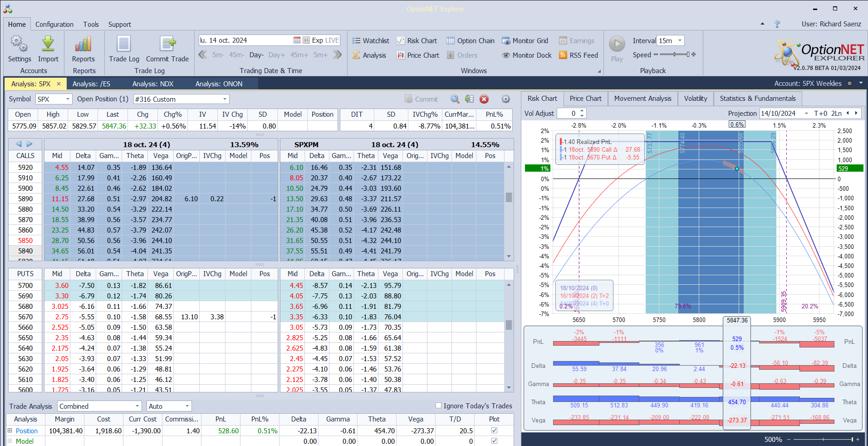Screen dimensions: 868x446
Task: Step back one day with Day-
Action: (x=256, y=55)
